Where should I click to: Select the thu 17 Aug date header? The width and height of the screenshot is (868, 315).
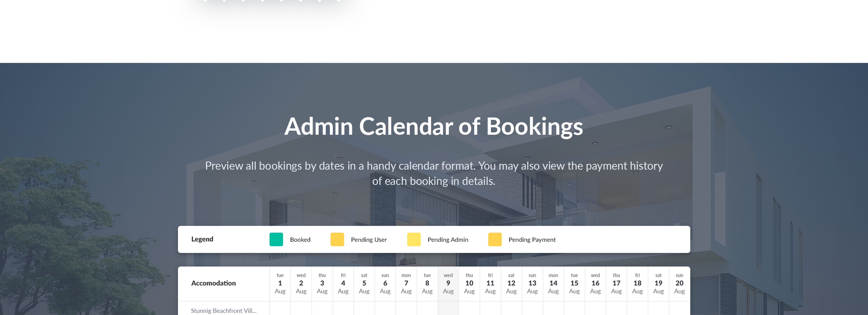tap(616, 283)
